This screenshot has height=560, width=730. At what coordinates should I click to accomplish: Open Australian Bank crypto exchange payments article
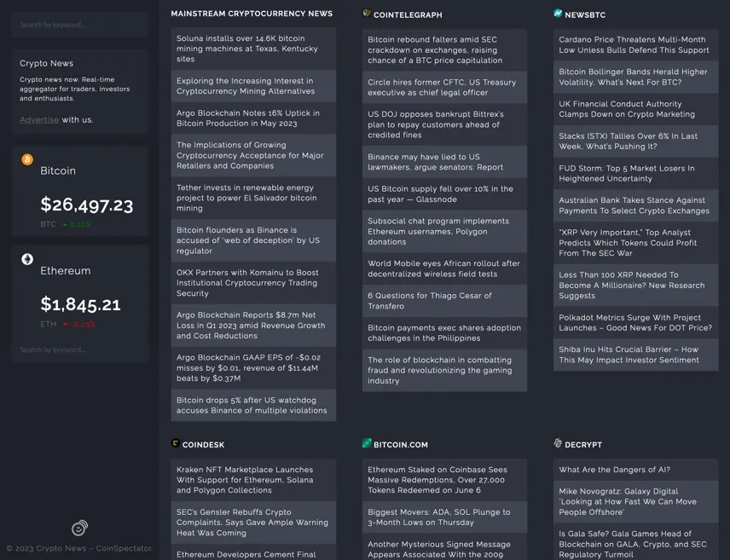(x=636, y=205)
